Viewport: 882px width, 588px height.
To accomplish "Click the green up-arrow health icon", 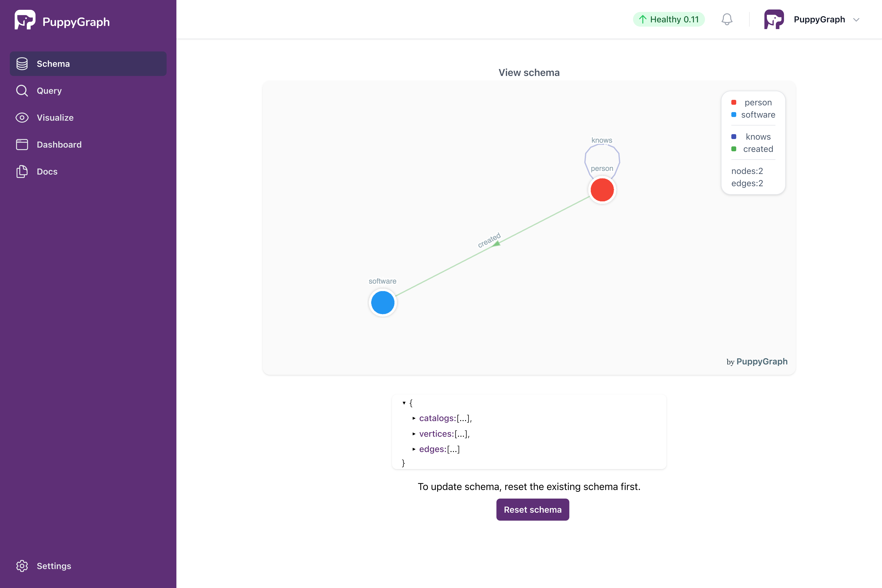I will click(643, 19).
